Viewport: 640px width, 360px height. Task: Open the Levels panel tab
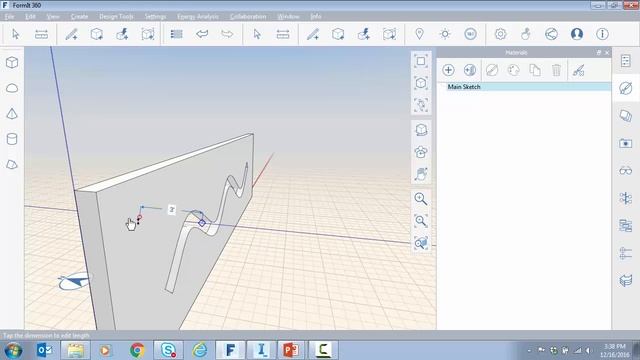(x=626, y=253)
